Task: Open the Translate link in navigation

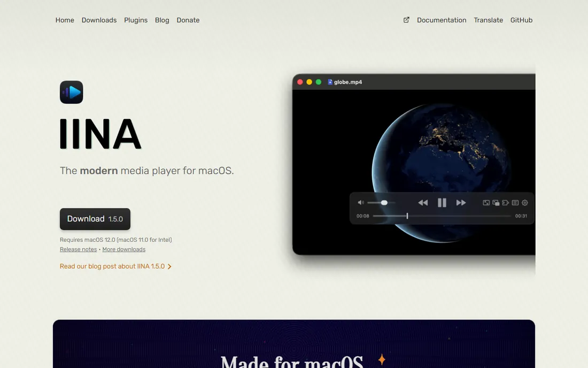Action: pos(488,20)
